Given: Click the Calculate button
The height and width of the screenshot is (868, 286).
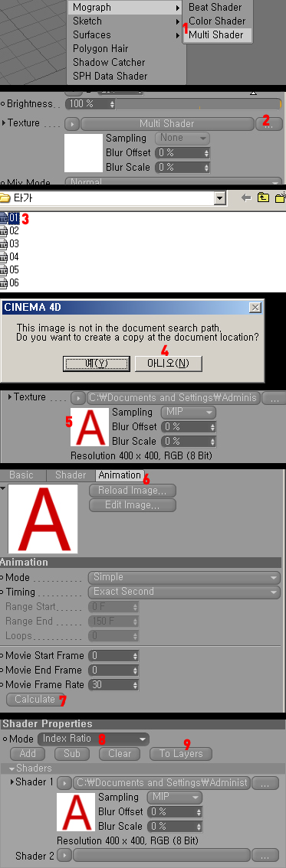Looking at the screenshot, I should point(35,699).
